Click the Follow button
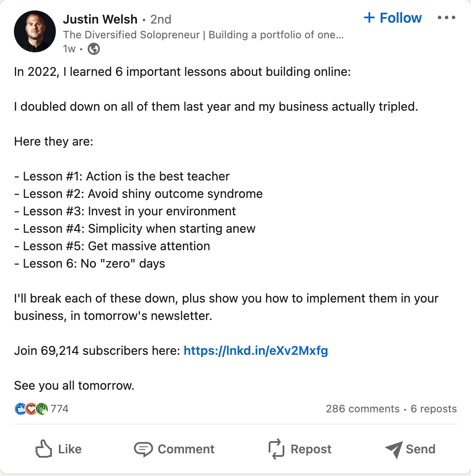Screen dimensions: 471x476 pyautogui.click(x=392, y=18)
